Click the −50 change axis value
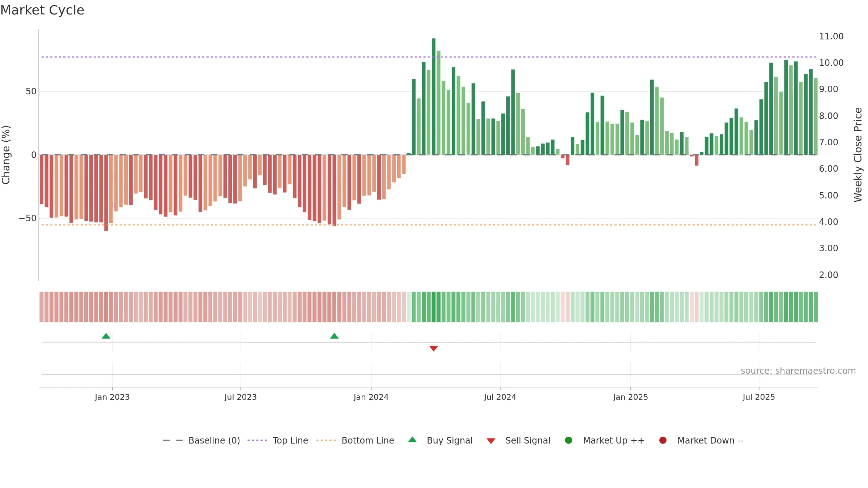The width and height of the screenshot is (868, 488). tap(28, 218)
